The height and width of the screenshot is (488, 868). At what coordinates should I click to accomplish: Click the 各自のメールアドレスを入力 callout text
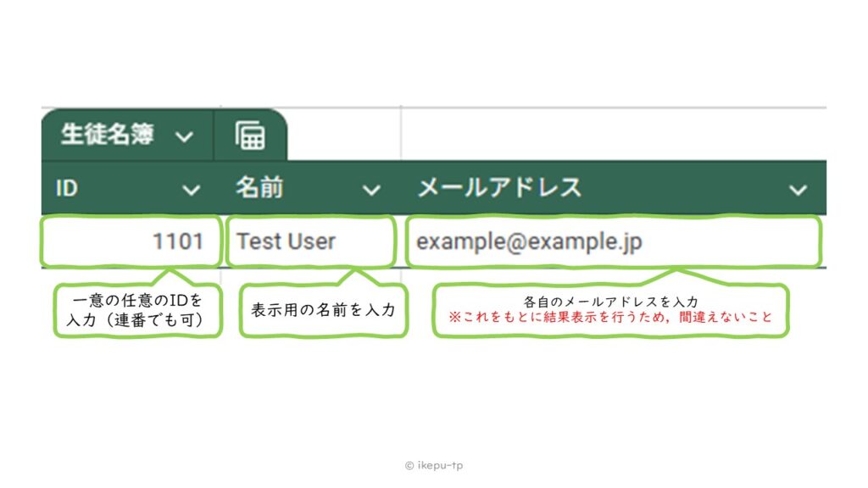point(610,302)
